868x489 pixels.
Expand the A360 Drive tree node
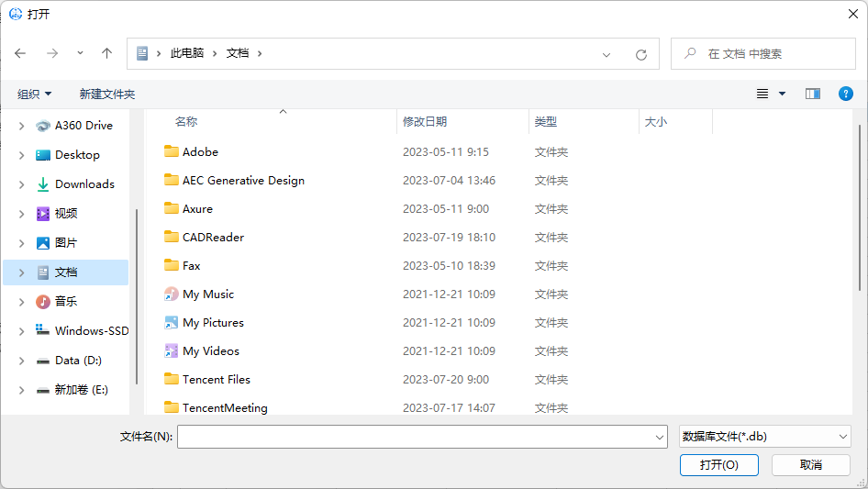click(22, 126)
